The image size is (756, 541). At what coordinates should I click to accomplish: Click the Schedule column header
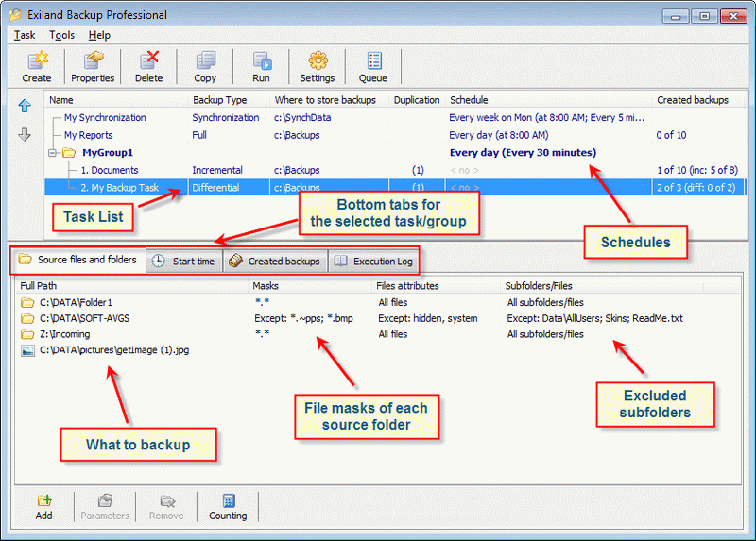549,100
